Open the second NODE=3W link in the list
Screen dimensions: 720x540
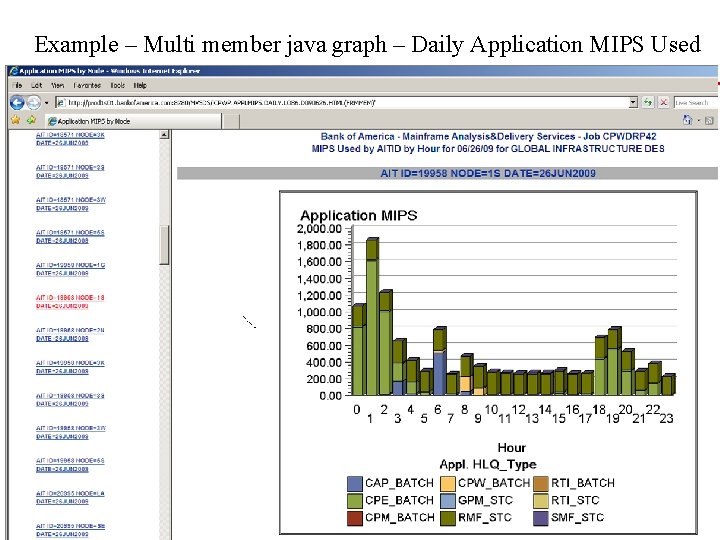click(71, 432)
